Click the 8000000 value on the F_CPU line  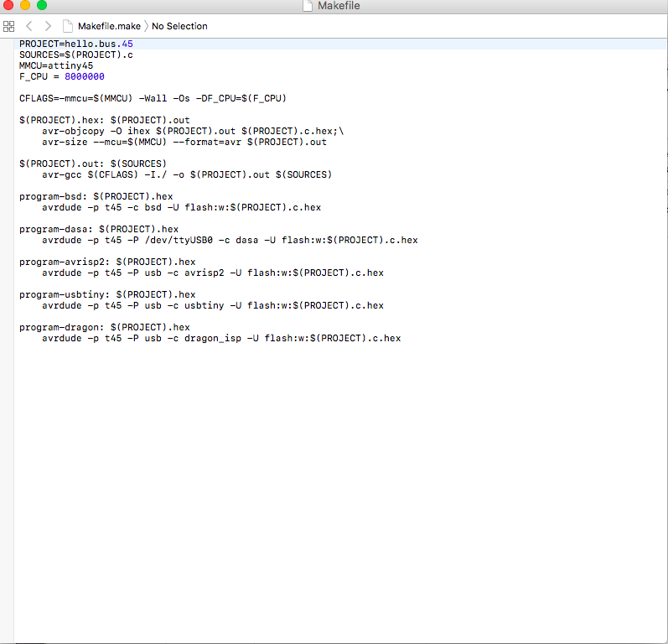pyautogui.click(x=85, y=76)
